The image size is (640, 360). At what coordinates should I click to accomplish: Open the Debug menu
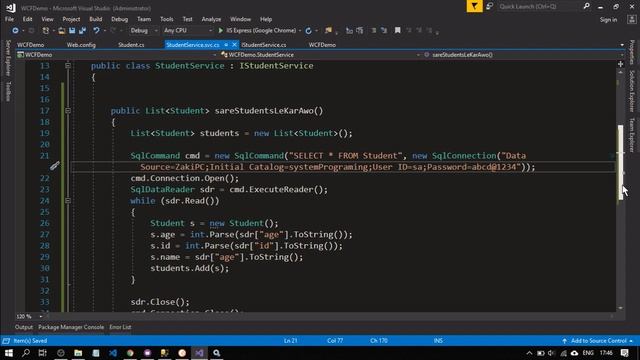coord(119,19)
